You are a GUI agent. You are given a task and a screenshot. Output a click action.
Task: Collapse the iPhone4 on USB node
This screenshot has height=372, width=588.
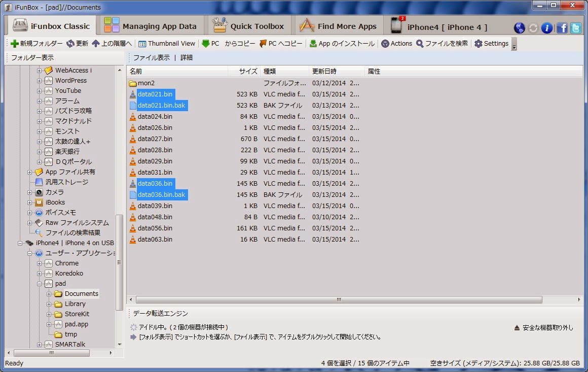click(x=20, y=243)
